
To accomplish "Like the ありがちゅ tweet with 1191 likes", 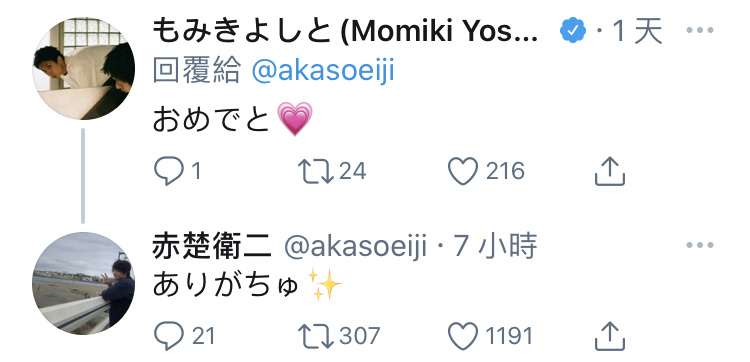I will click(x=463, y=336).
